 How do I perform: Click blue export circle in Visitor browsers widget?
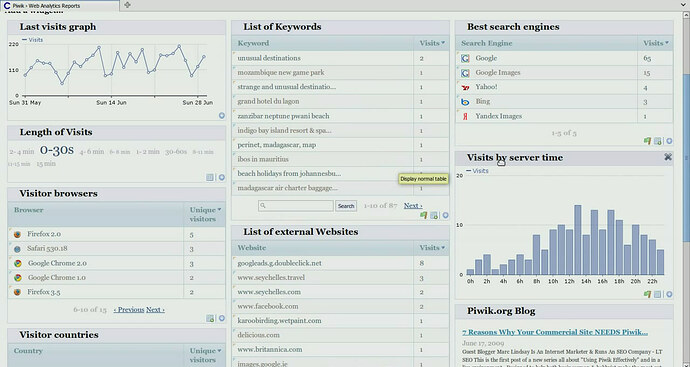222,318
